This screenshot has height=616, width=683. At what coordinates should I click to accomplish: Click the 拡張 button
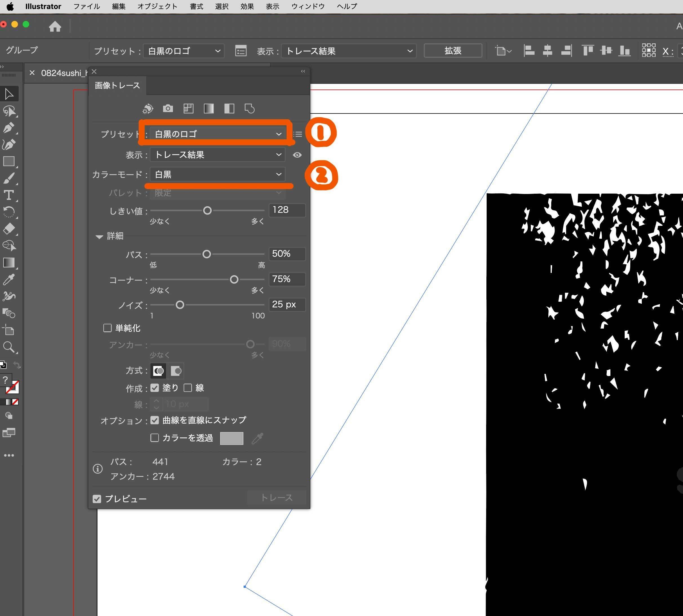pyautogui.click(x=453, y=51)
